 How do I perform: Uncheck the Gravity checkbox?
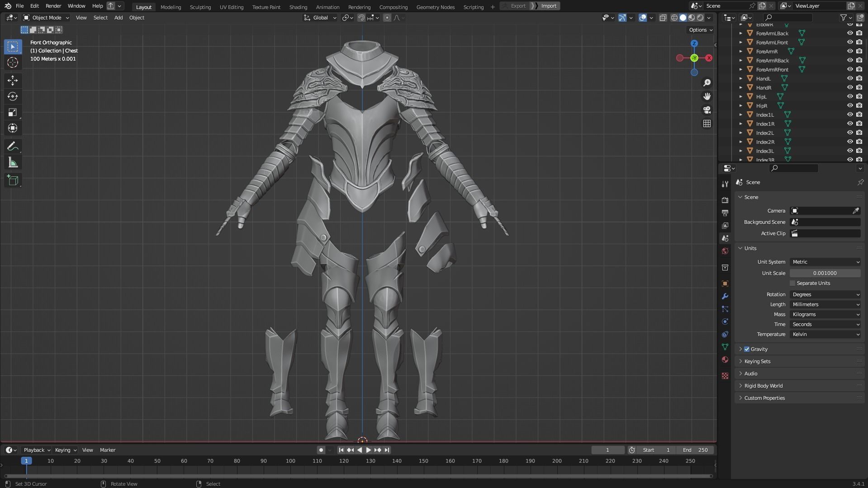[747, 349]
